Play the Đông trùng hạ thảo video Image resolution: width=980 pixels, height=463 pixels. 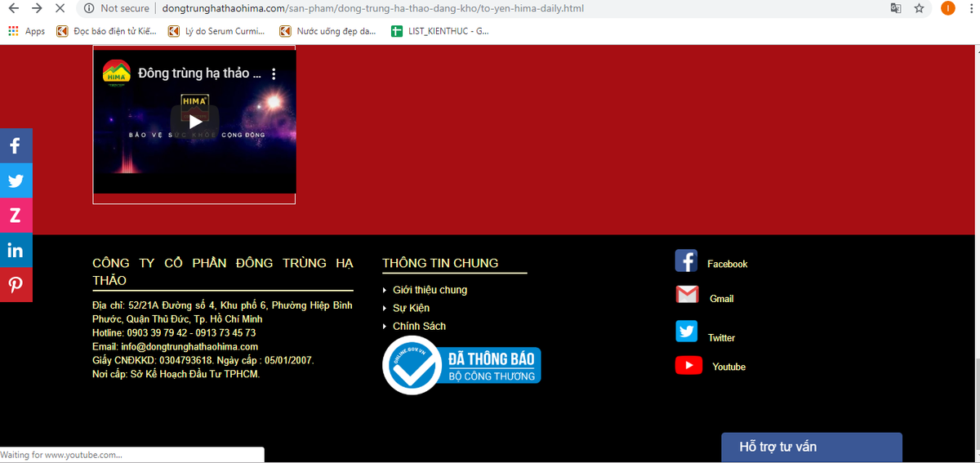[195, 122]
